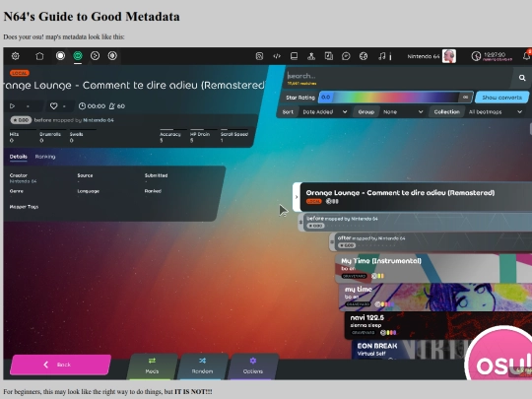
Task: Click the pink Back button
Action: (x=60, y=365)
